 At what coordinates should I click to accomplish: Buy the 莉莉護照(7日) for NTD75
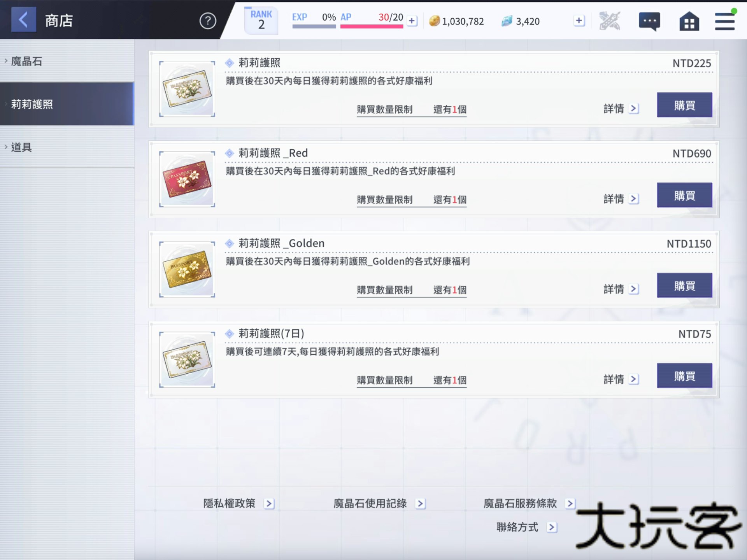point(684,376)
